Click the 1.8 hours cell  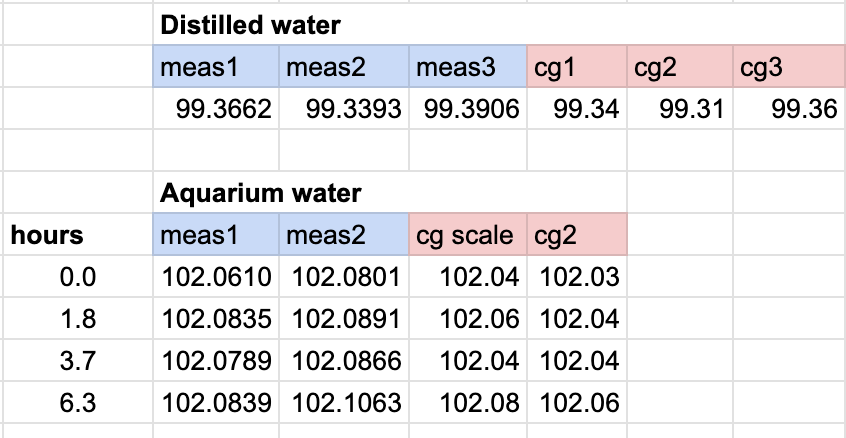click(x=76, y=319)
